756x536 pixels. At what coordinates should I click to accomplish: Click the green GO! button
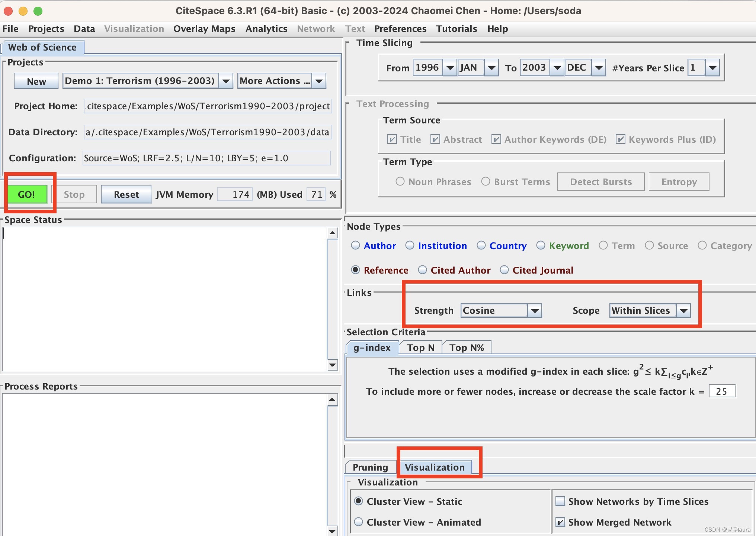(27, 194)
